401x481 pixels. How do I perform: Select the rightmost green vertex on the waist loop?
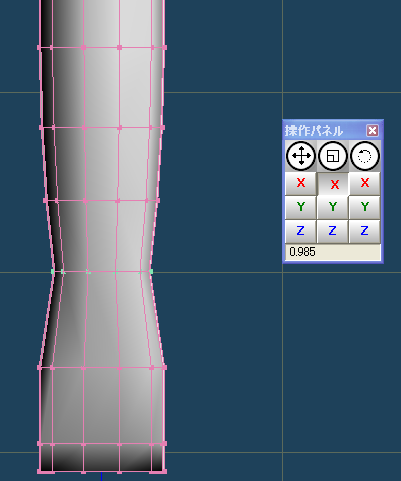click(x=151, y=272)
